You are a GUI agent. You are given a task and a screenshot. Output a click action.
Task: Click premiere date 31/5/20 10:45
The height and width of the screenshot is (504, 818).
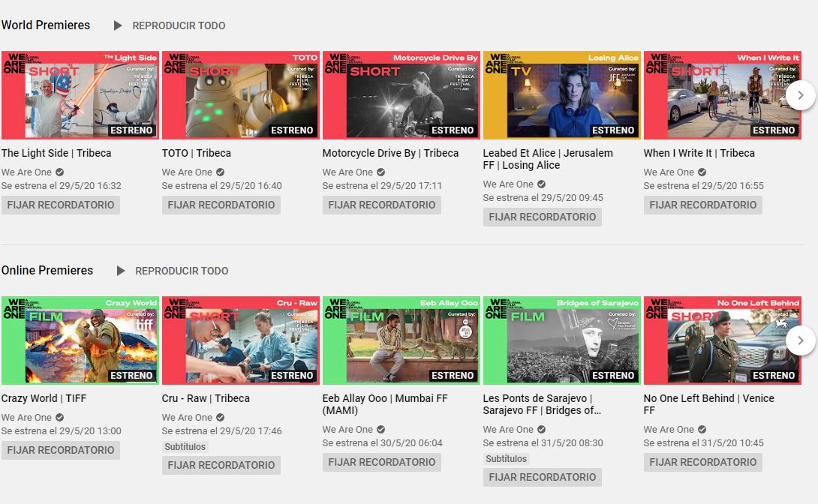tap(704, 443)
